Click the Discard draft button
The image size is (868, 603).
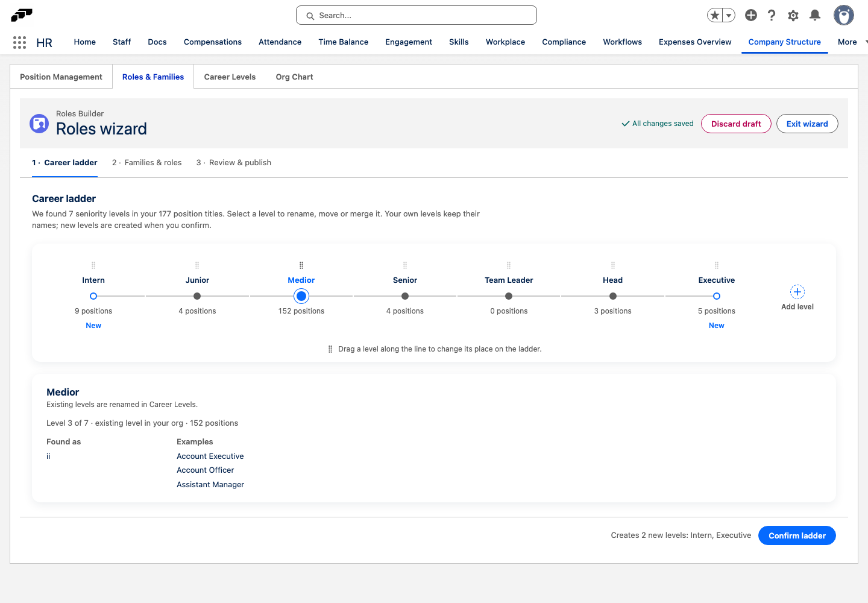(x=736, y=124)
